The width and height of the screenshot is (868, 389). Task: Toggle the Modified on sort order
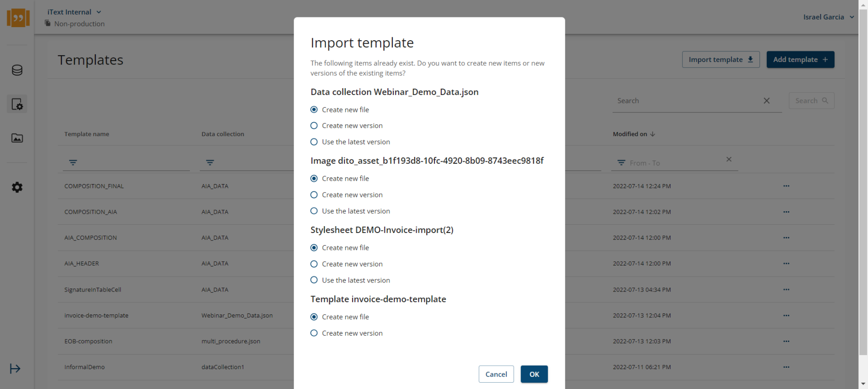click(x=653, y=134)
